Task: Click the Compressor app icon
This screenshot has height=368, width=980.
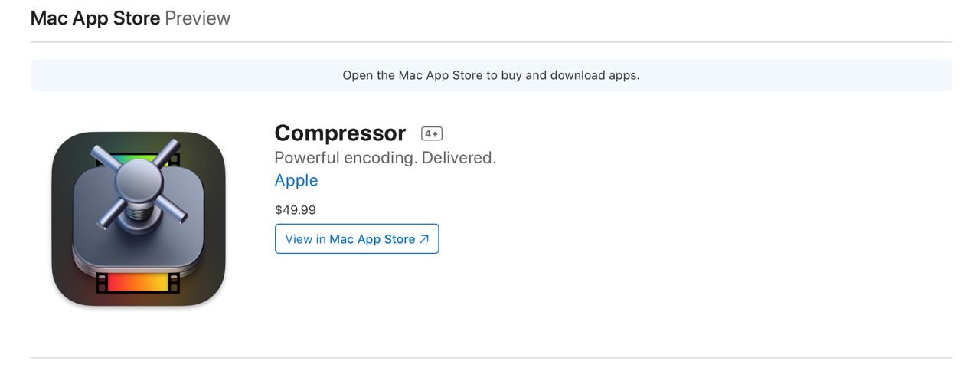Action: tap(139, 219)
